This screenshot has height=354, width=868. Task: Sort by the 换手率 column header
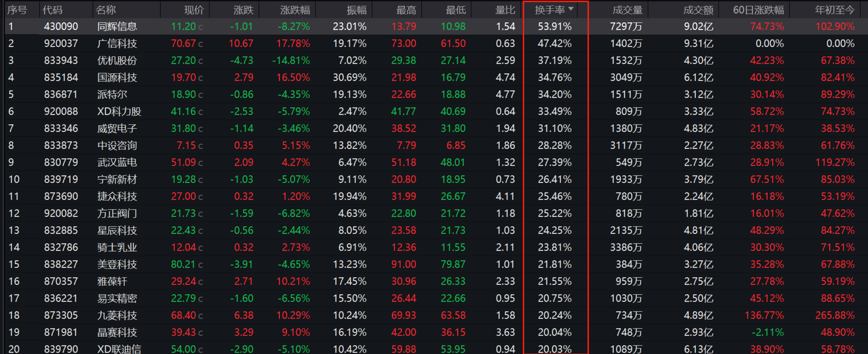[x=554, y=10]
